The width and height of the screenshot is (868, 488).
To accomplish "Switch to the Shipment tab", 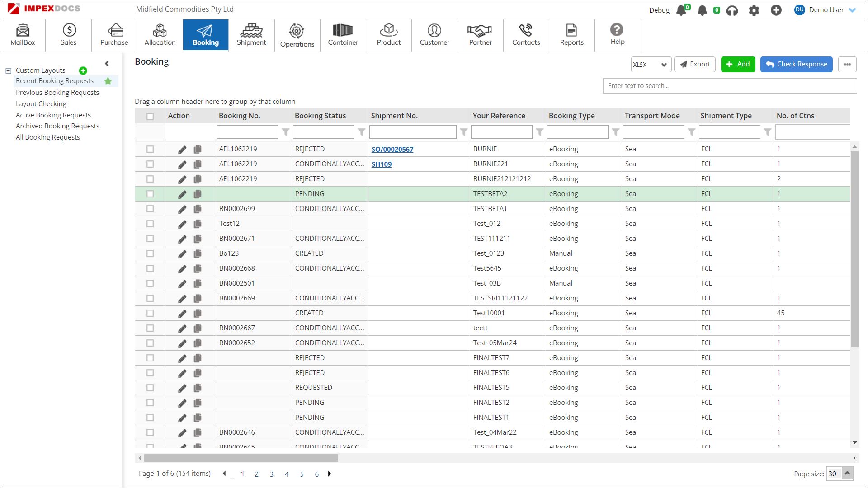I will pyautogui.click(x=251, y=35).
